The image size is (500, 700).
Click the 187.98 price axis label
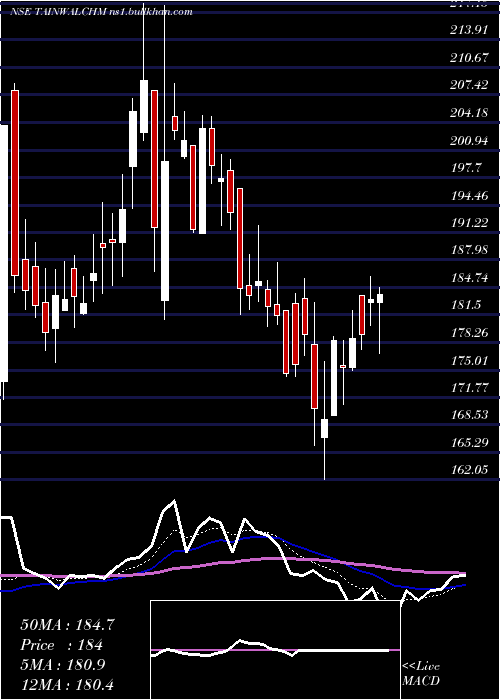pos(469,250)
